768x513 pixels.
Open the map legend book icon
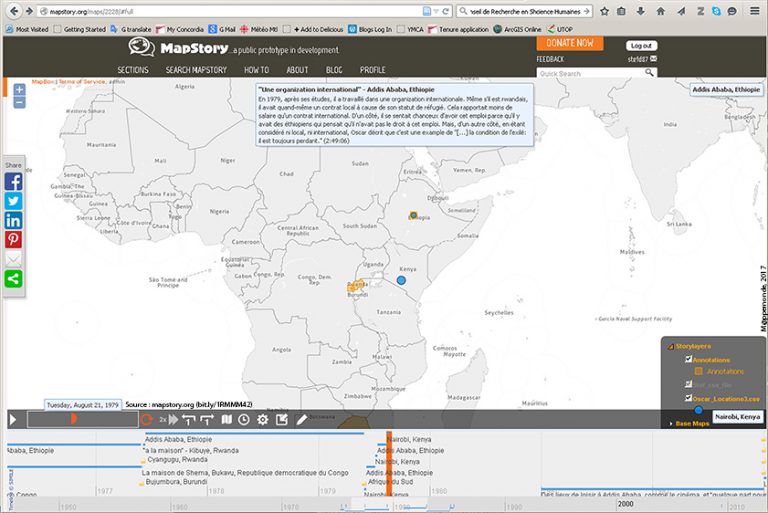[226, 419]
